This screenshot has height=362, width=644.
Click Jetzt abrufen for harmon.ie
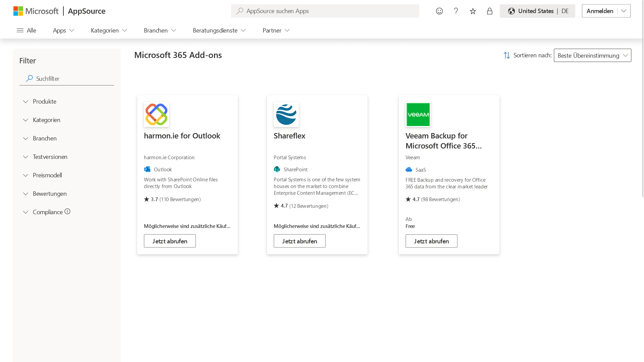(x=170, y=241)
